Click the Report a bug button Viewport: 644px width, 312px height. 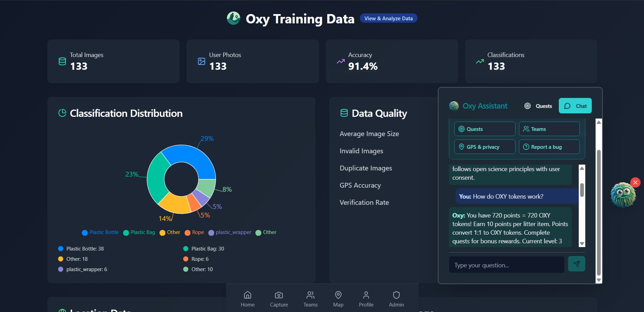(x=549, y=147)
